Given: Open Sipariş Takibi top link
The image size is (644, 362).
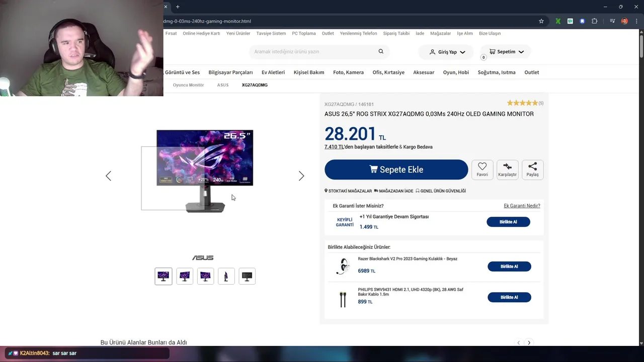Looking at the screenshot, I should (x=396, y=33).
